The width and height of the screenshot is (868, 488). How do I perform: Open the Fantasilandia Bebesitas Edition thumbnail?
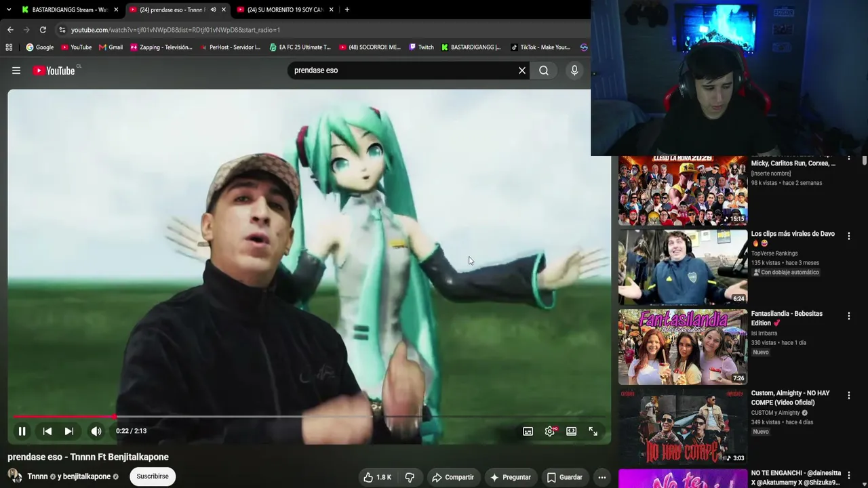[683, 347]
